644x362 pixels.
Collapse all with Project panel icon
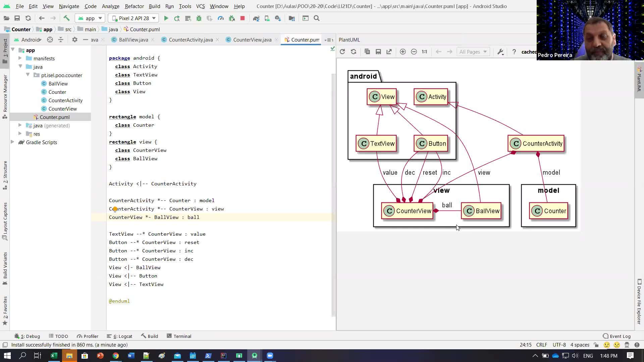pos(61,40)
